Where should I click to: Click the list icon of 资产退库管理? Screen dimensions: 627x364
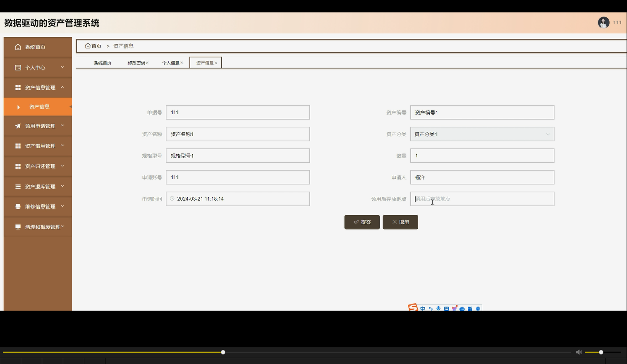coord(18,187)
